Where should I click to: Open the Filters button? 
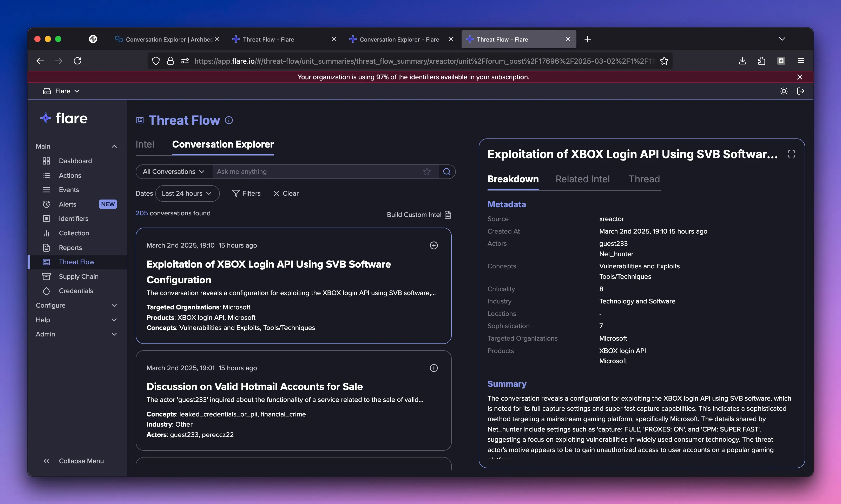(x=246, y=193)
